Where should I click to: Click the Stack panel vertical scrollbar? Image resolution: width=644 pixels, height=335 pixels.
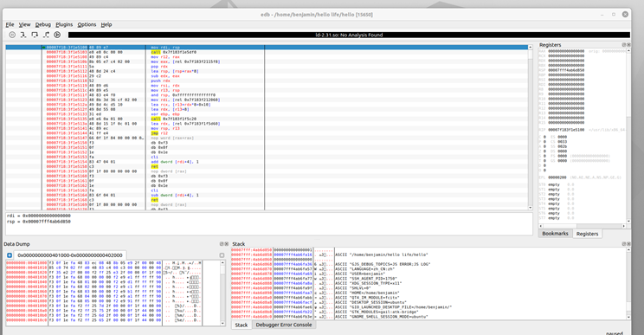click(x=628, y=283)
